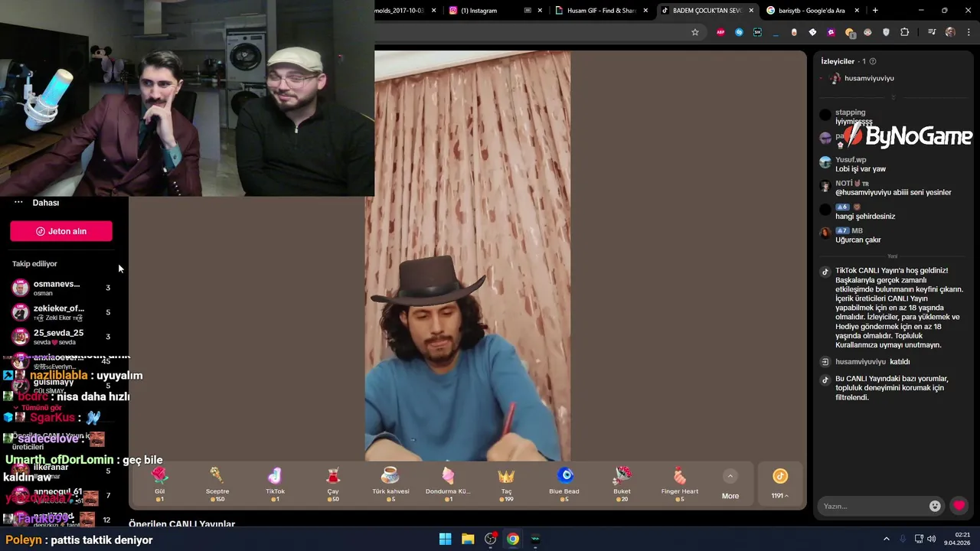Open 25_sevda_25 followed live channel
The height and width of the screenshot is (551, 980).
coord(63,337)
